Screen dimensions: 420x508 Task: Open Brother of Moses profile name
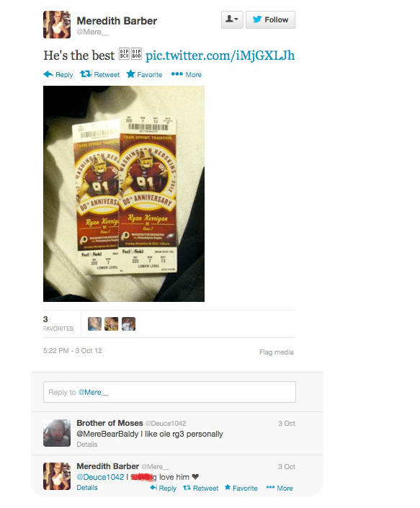click(x=110, y=423)
